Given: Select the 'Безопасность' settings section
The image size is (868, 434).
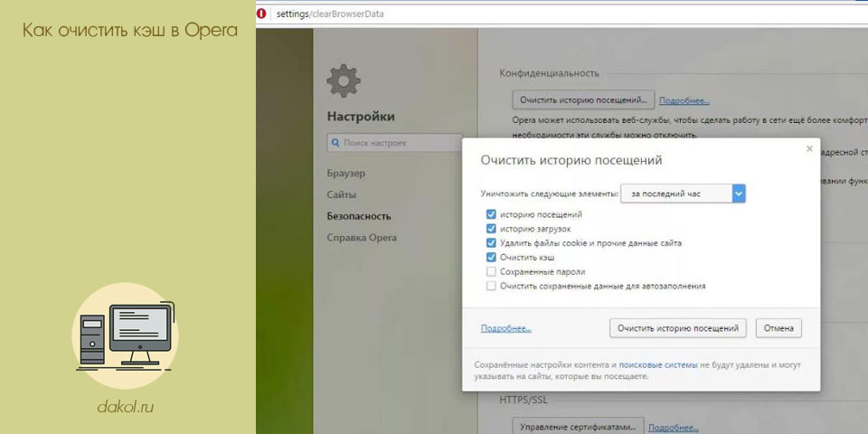Looking at the screenshot, I should coord(359,216).
